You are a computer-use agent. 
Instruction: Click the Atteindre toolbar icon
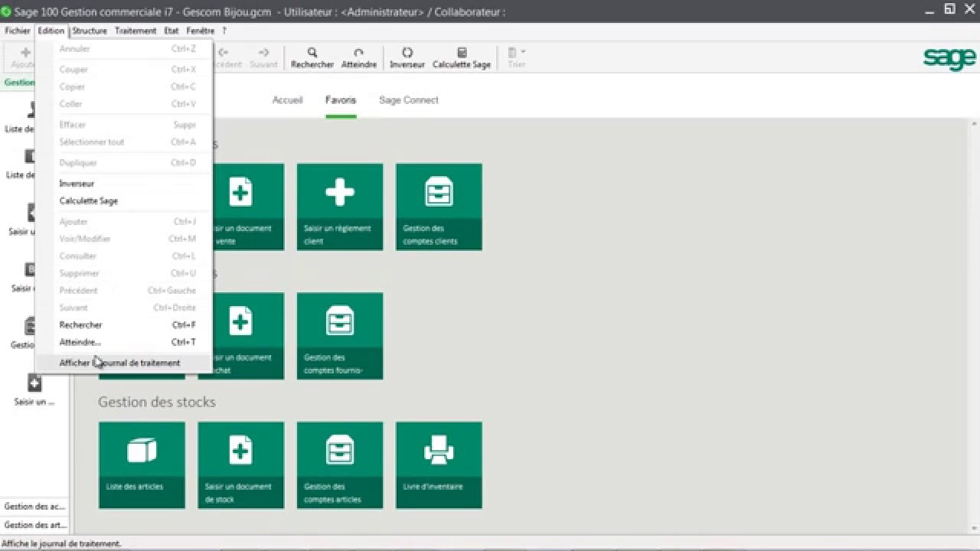click(358, 53)
